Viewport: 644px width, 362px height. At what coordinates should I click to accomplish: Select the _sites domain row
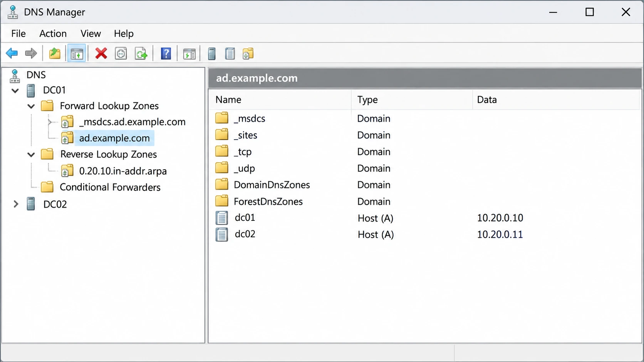tap(424, 135)
